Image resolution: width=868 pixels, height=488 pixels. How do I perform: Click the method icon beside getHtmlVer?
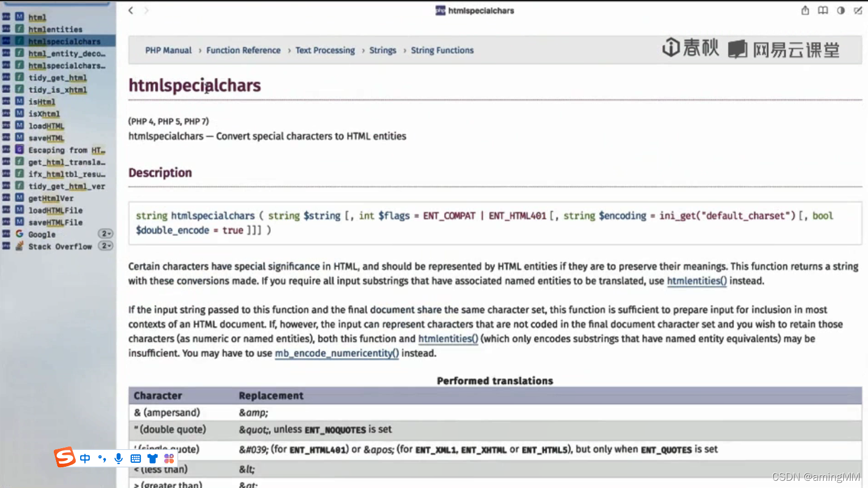[x=20, y=198]
